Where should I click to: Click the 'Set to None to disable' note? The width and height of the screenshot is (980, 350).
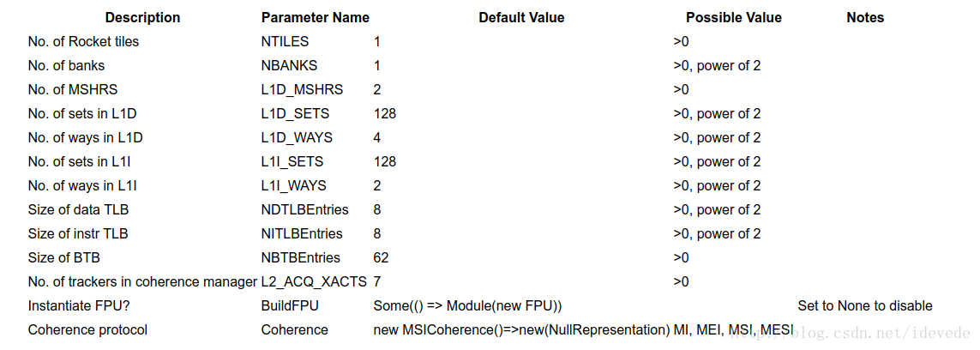pyautogui.click(x=865, y=305)
